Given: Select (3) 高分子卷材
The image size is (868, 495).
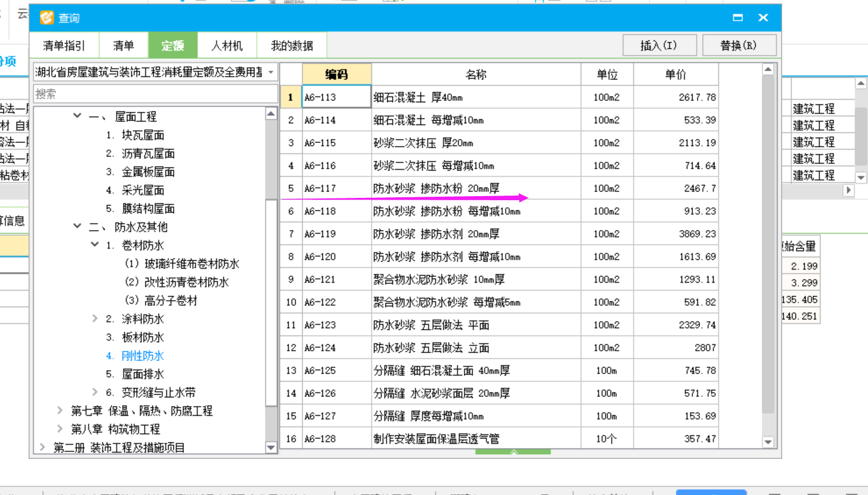Looking at the screenshot, I should [x=161, y=301].
